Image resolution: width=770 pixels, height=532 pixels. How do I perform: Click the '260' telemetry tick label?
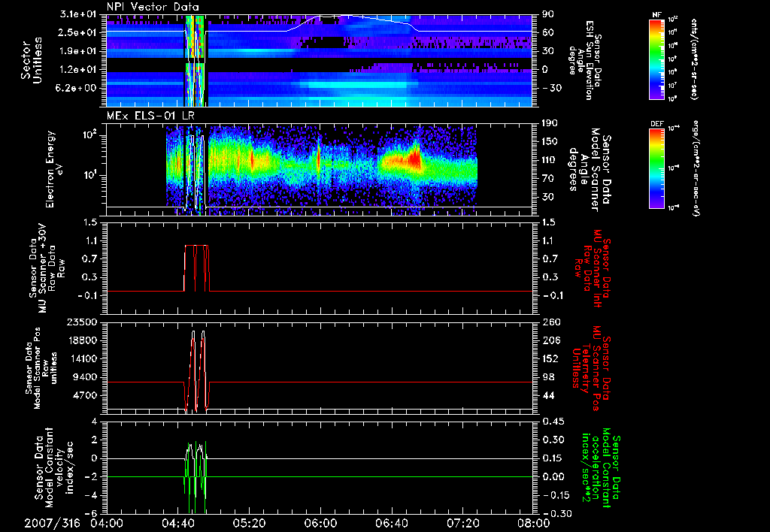tap(550, 322)
